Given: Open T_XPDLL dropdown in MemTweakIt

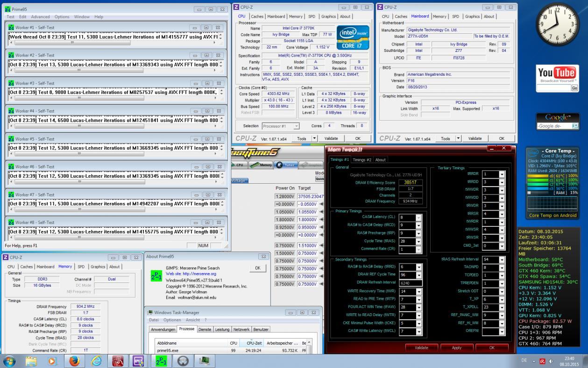Looking at the screenshot, I should pos(502,307).
